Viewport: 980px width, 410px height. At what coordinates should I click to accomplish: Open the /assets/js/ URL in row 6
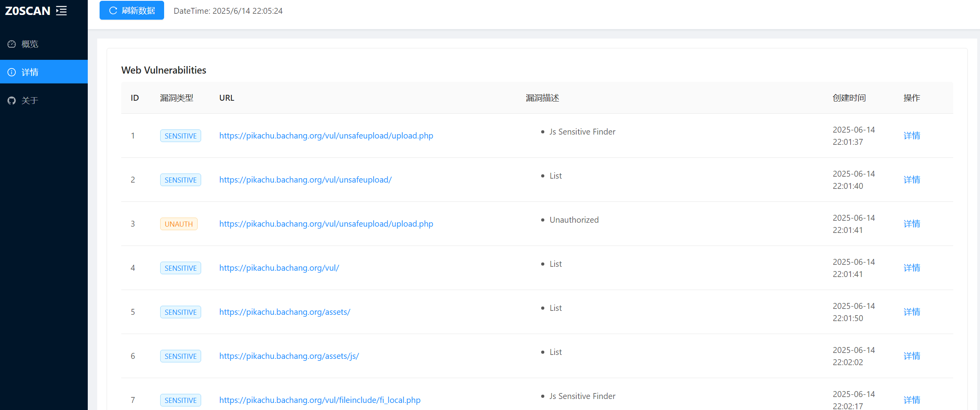click(289, 356)
